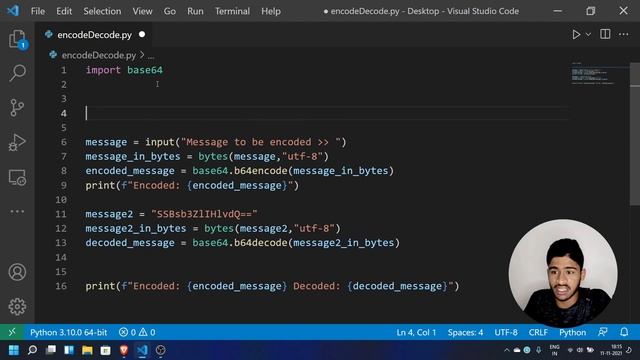The width and height of the screenshot is (640, 360).
Task: Open the Terminal menu
Action: tap(232, 11)
